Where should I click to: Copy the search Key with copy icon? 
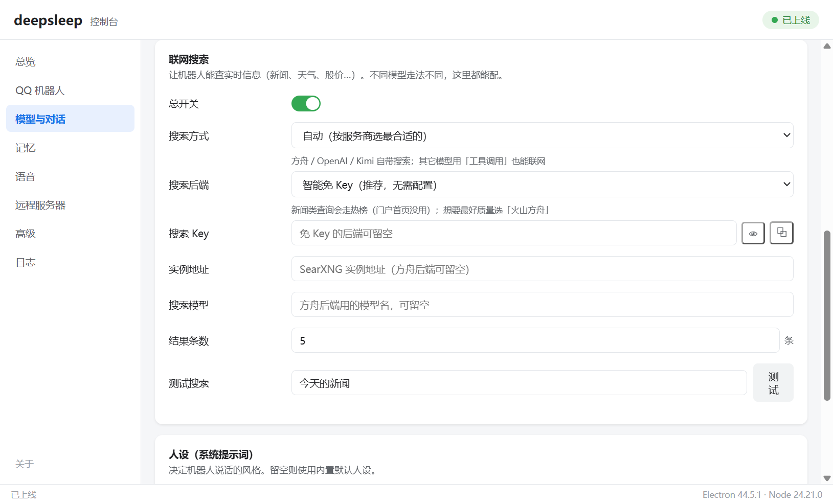pyautogui.click(x=781, y=233)
